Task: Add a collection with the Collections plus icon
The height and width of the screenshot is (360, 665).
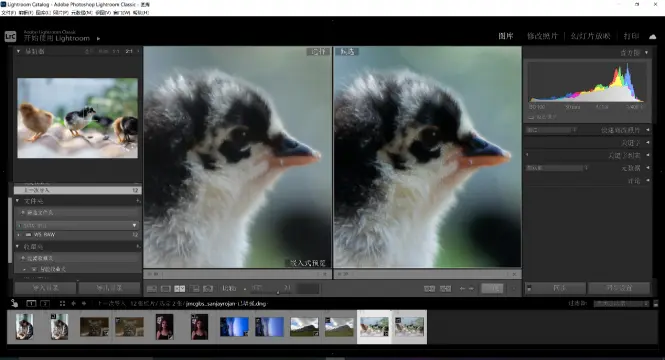Action: 138,246
